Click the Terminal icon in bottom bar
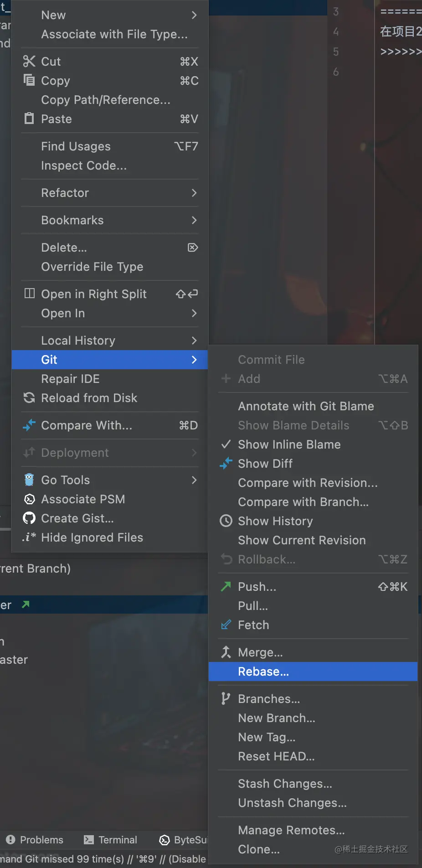This screenshot has width=422, height=868. tap(89, 840)
